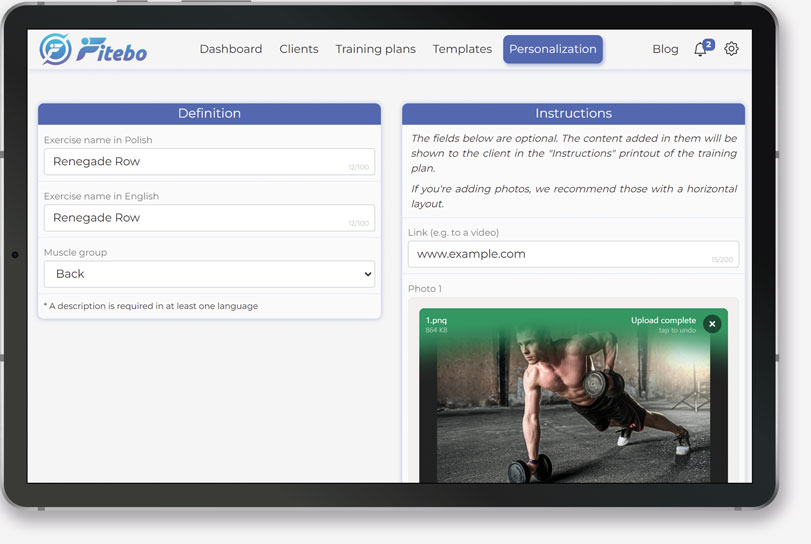Switch to Training plans
Viewport: 811px width, 544px height.
point(375,49)
